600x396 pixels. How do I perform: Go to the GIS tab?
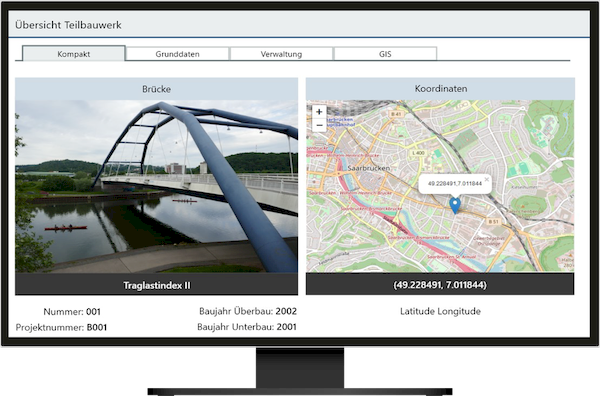385,54
